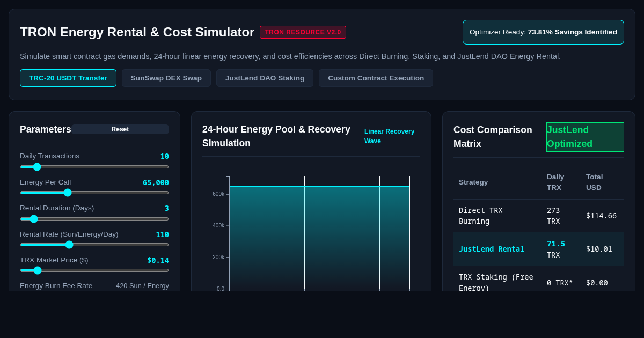Click the TRON Energy Rental simulator title

click(x=137, y=32)
